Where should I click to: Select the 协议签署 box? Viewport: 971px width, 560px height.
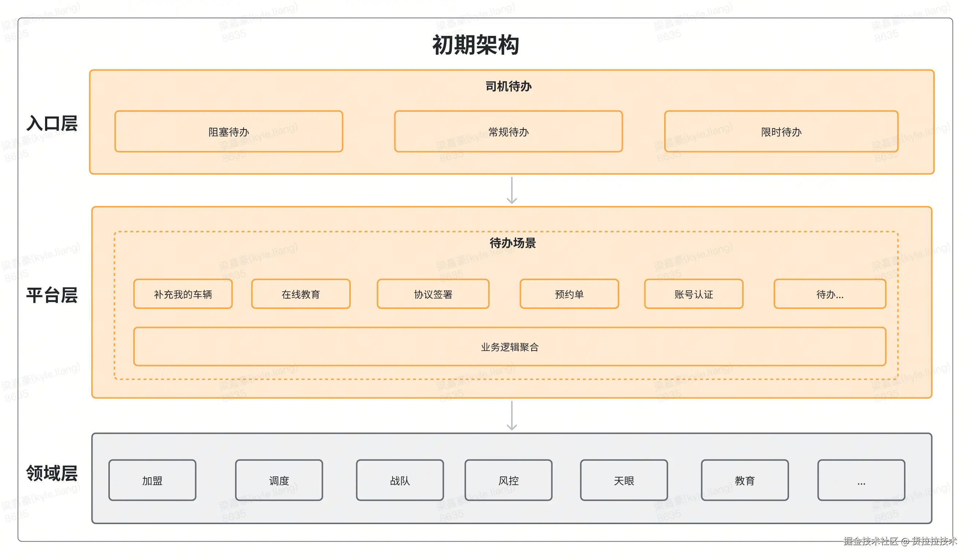click(433, 294)
